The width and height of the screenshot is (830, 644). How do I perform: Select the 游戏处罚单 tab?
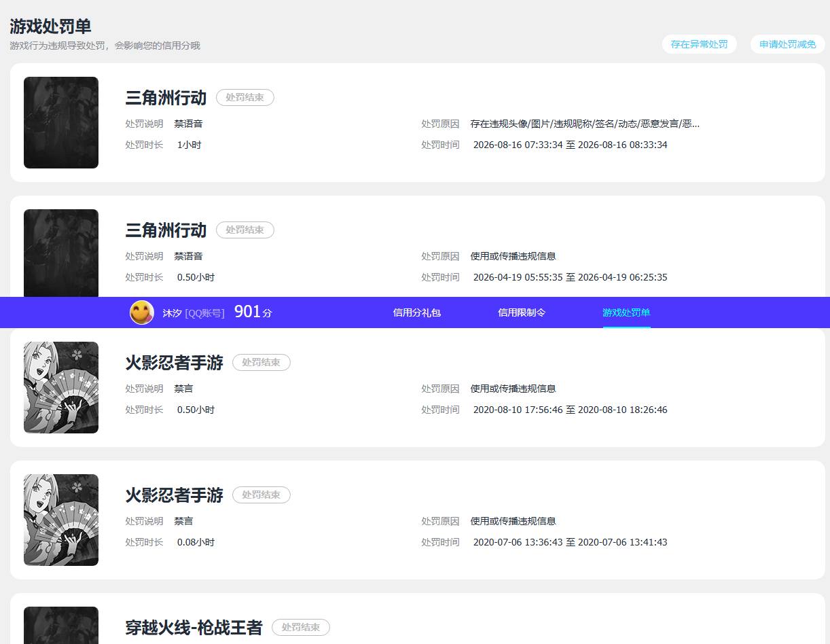click(626, 312)
